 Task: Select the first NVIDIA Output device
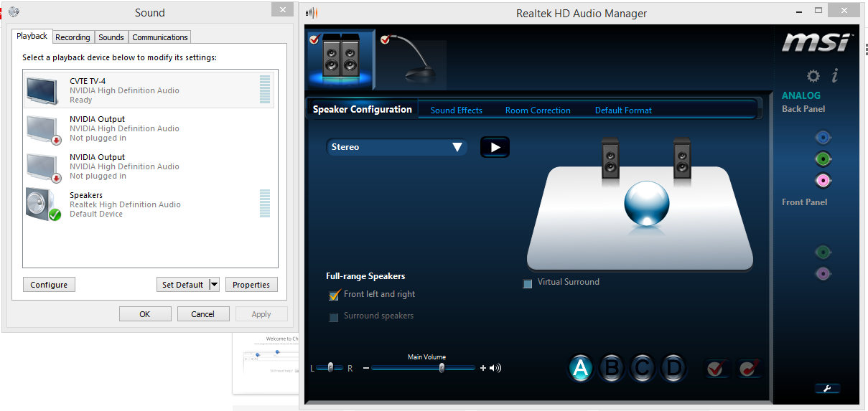[x=149, y=128]
